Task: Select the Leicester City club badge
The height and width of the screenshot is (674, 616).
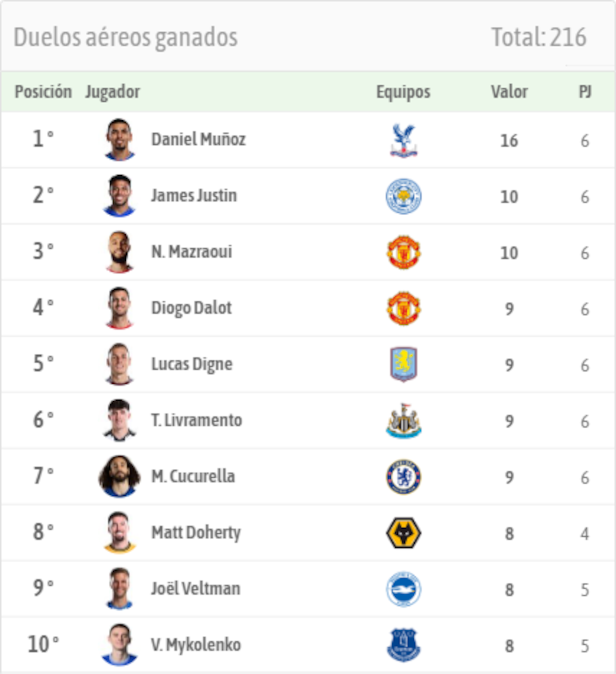Action: [404, 196]
